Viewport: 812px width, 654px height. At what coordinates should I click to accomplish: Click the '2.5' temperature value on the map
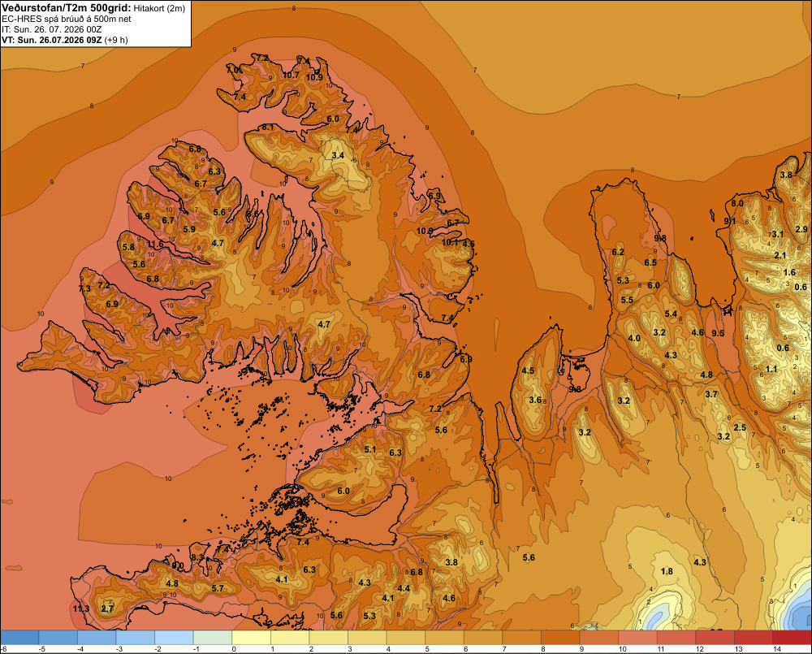pos(740,427)
